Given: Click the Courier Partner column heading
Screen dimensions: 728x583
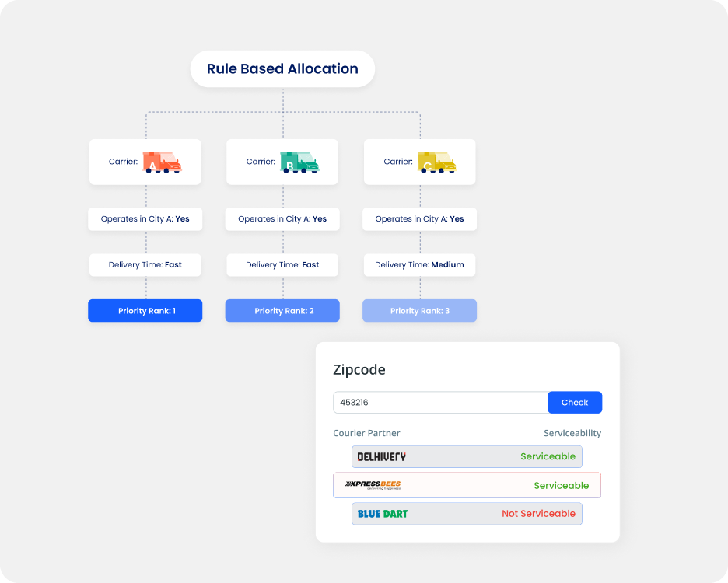Looking at the screenshot, I should tap(366, 433).
